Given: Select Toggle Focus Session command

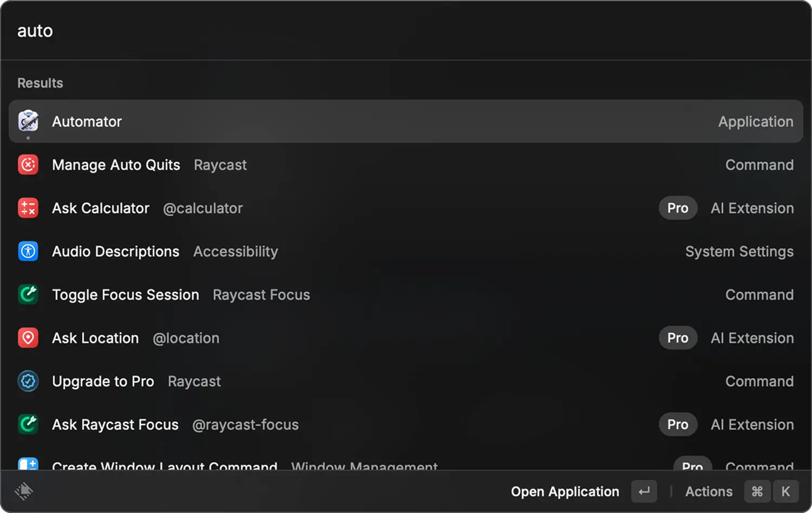Looking at the screenshot, I should [406, 294].
